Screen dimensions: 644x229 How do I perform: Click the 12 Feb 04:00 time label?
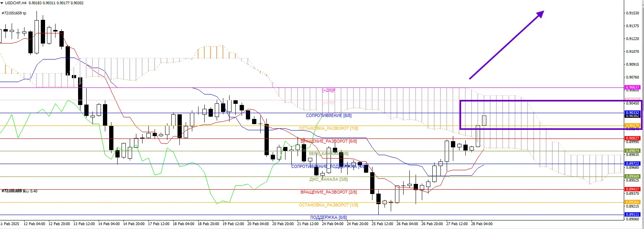click(x=34, y=224)
